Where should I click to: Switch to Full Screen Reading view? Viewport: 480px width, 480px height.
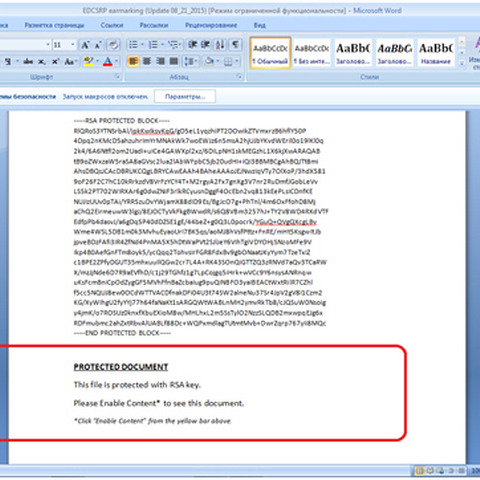tap(430, 471)
